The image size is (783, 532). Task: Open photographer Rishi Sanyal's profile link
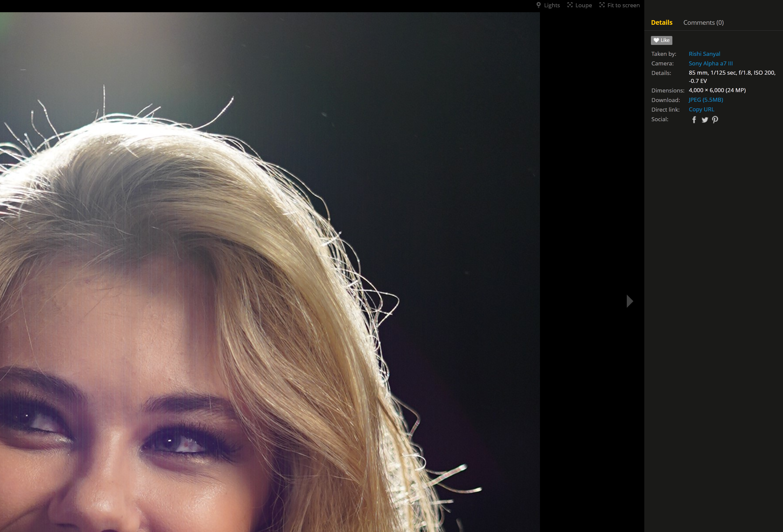click(x=704, y=54)
